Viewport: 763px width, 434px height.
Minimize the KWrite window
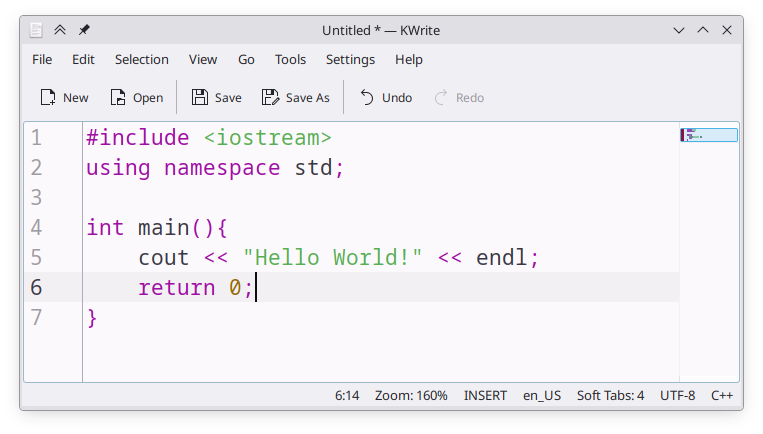pyautogui.click(x=679, y=30)
